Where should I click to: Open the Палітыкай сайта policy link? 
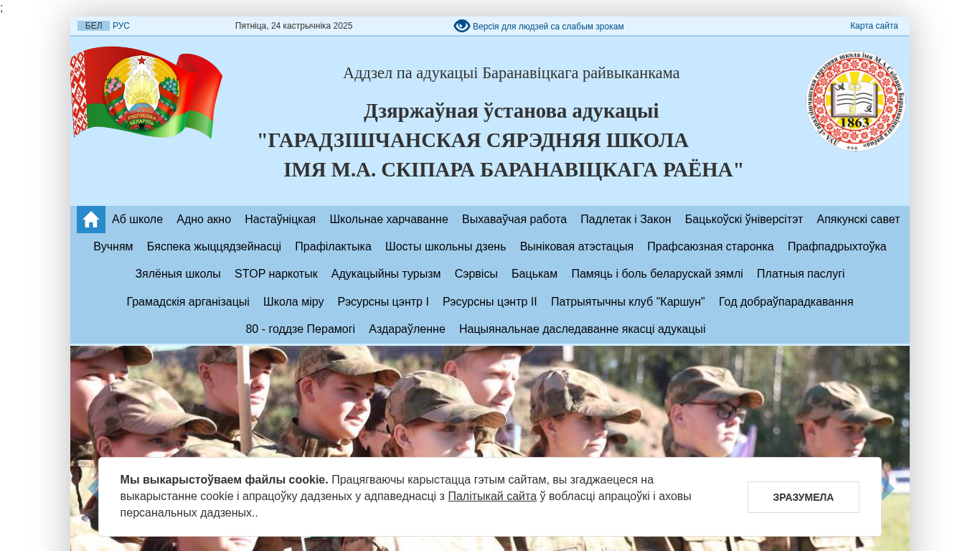tap(492, 496)
